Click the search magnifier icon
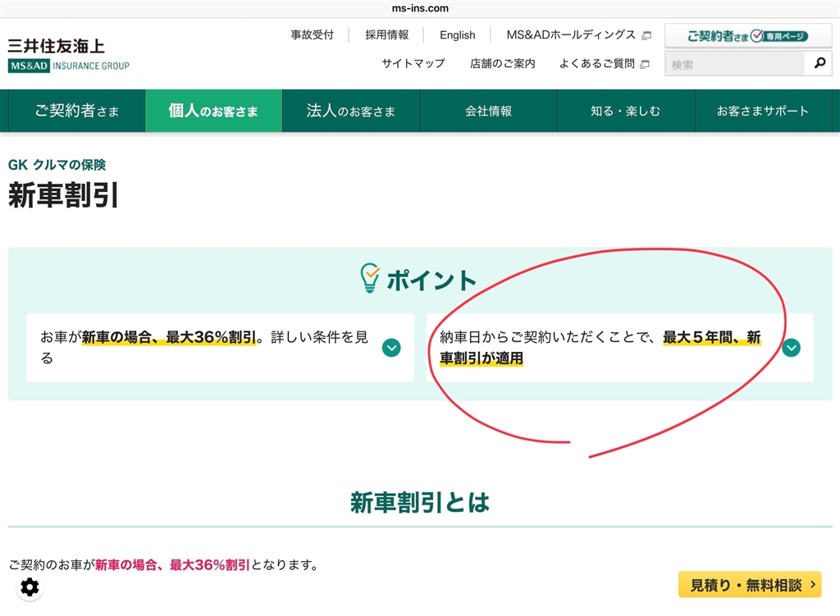 point(819,63)
